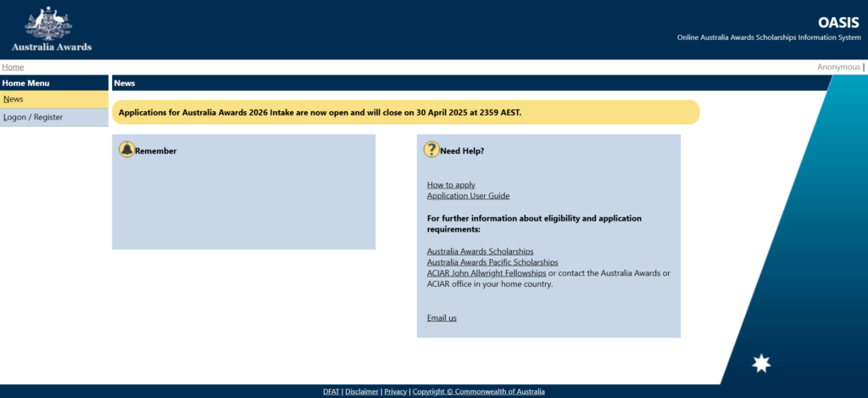Click the Australia Awards crest logo
This screenshot has height=398, width=868.
52,29
